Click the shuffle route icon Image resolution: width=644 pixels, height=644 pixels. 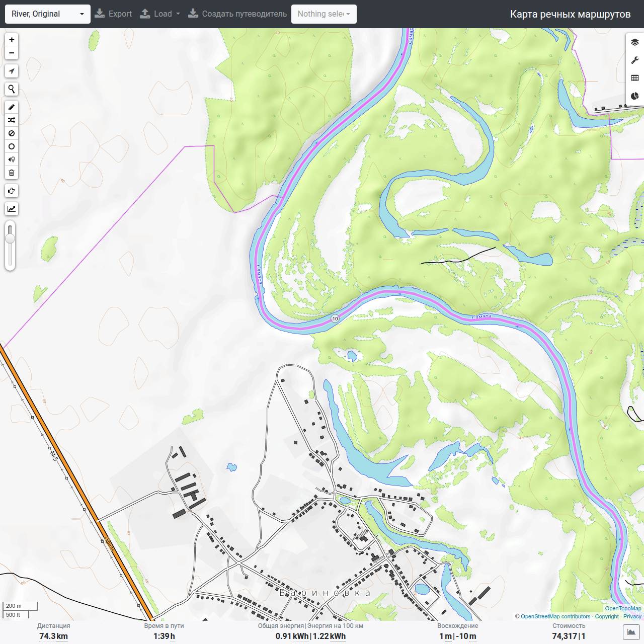point(12,120)
